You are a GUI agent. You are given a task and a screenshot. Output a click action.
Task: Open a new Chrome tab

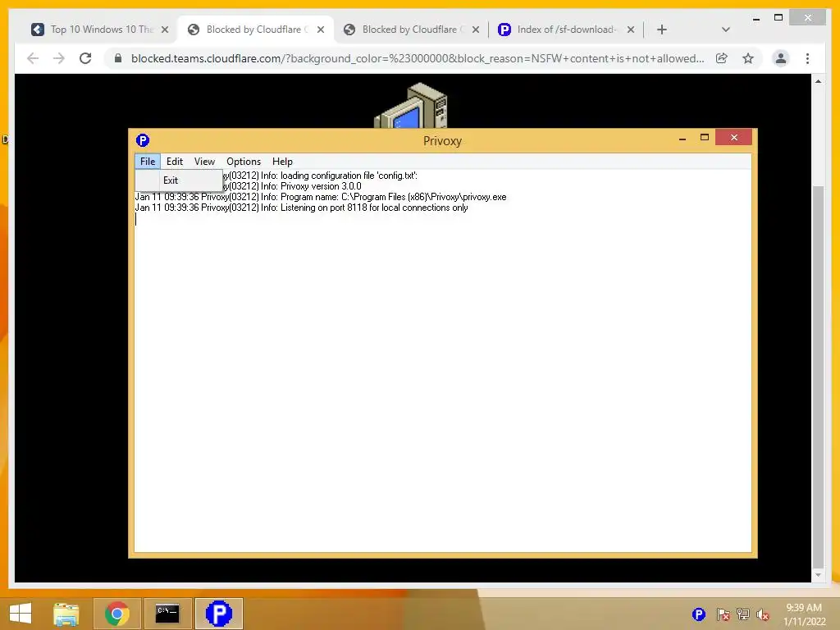click(x=662, y=30)
